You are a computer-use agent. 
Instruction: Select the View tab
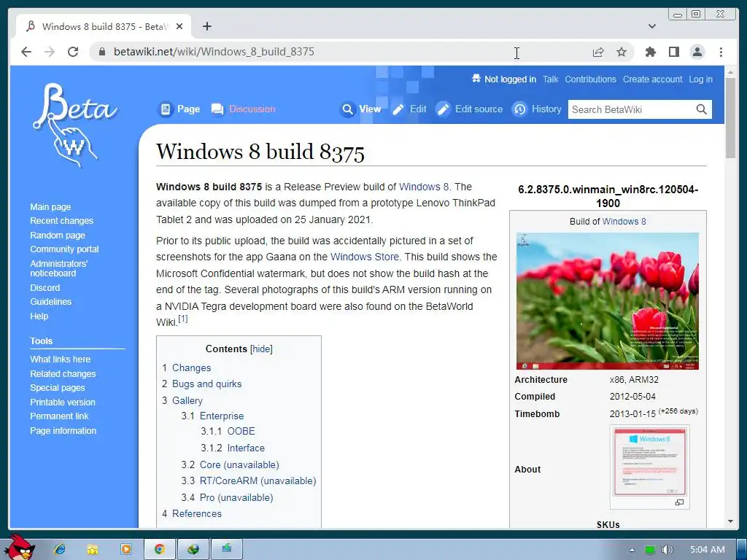pos(360,109)
